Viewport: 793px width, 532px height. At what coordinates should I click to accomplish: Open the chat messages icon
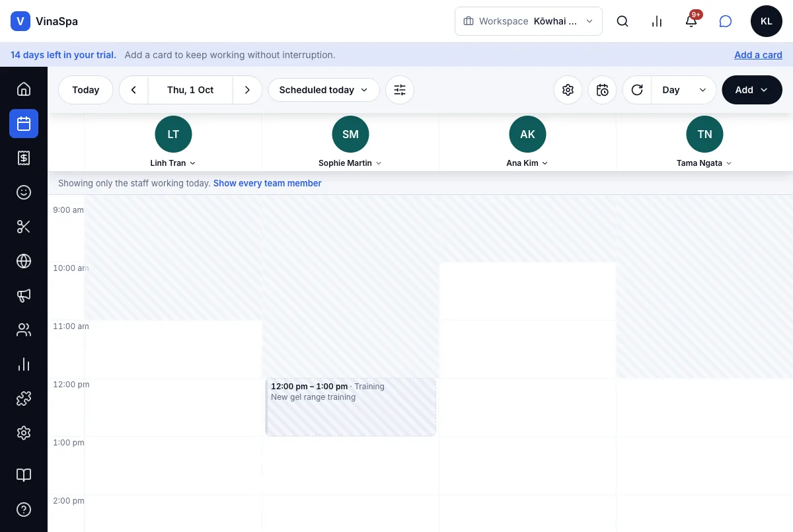[726, 21]
